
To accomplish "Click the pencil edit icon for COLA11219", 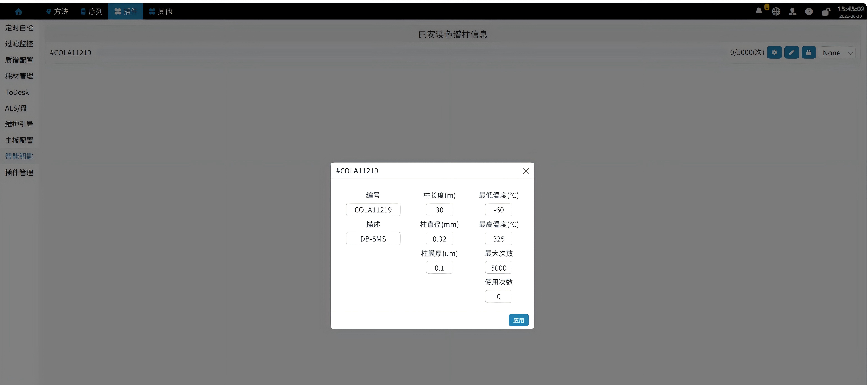I will [x=791, y=53].
